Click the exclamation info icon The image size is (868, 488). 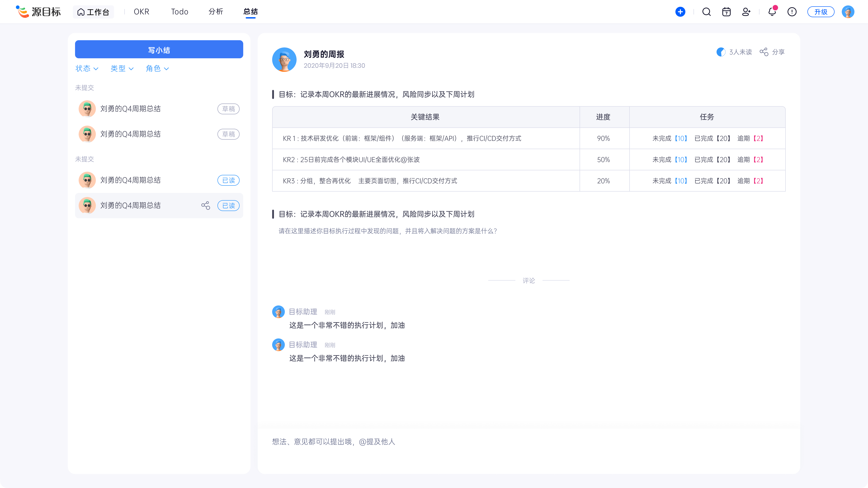coord(792,12)
